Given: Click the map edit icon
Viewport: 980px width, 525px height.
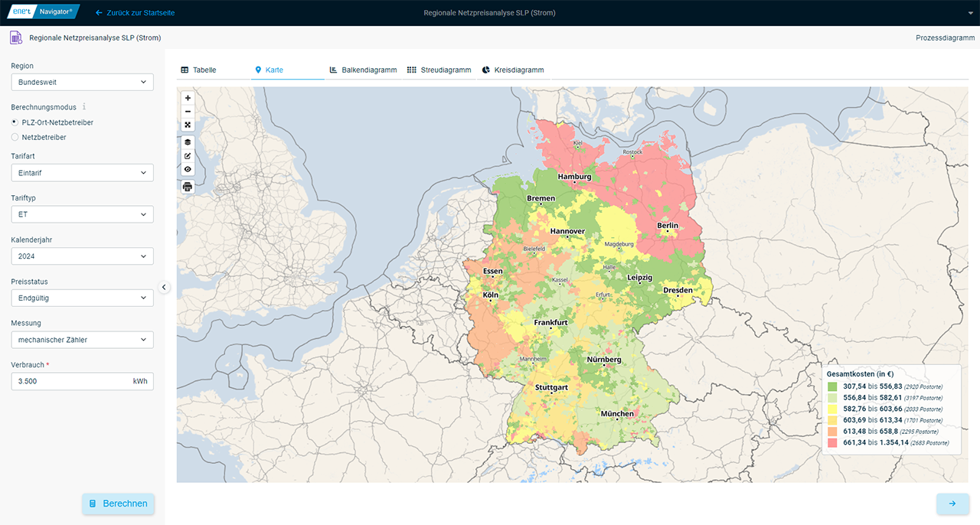Looking at the screenshot, I should (188, 156).
